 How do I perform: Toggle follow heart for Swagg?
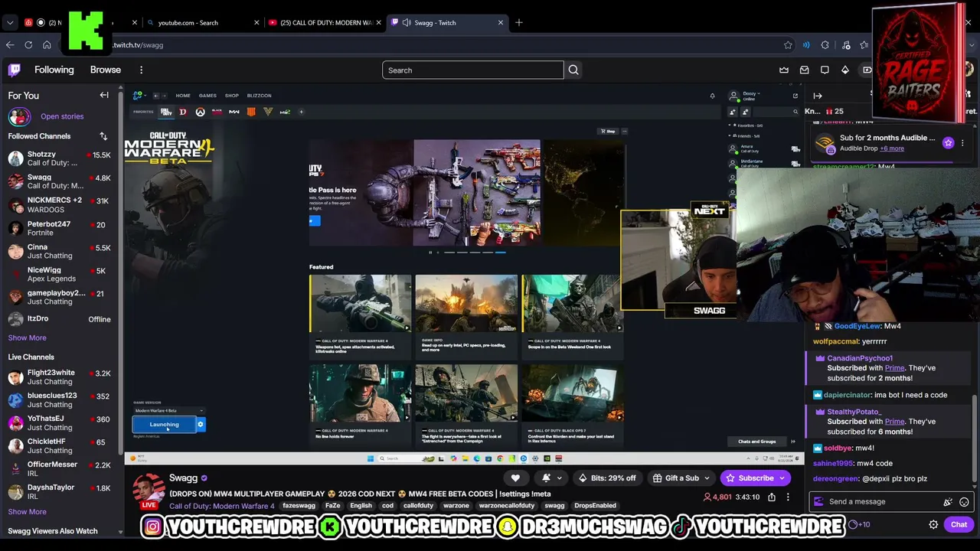[515, 478]
